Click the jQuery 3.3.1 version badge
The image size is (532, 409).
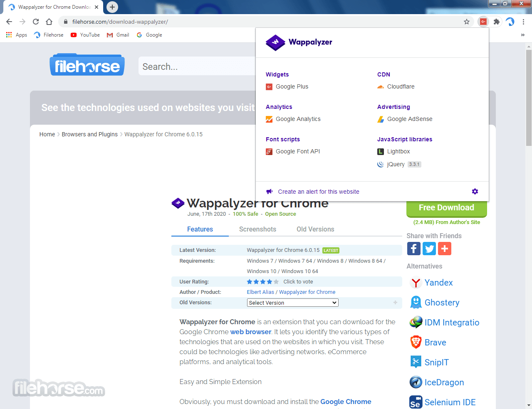tap(414, 164)
